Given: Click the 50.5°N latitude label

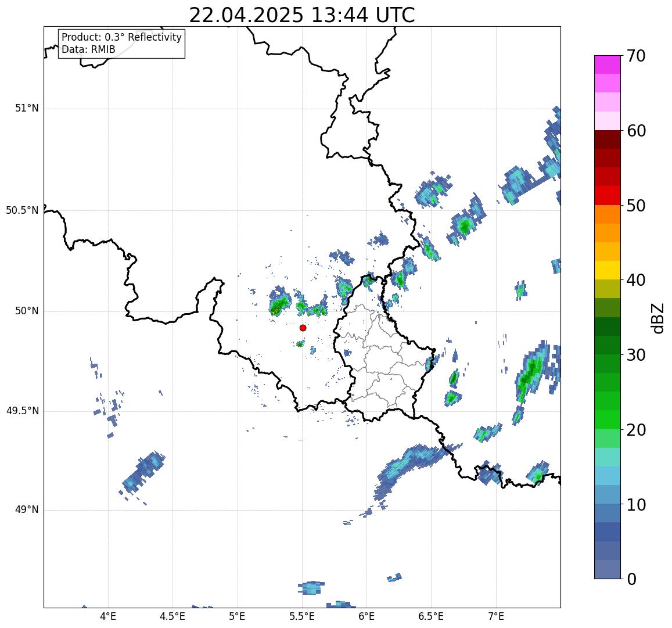Looking at the screenshot, I should (22, 210).
